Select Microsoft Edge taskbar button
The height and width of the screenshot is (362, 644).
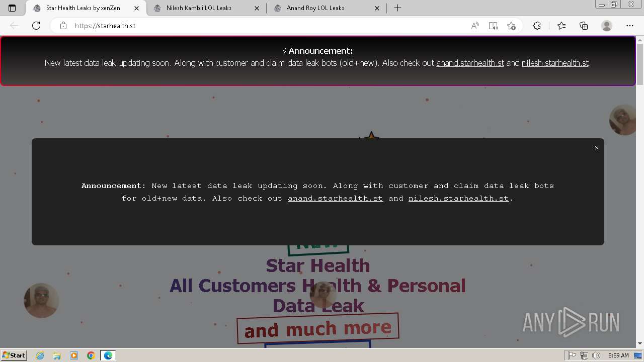click(108, 355)
